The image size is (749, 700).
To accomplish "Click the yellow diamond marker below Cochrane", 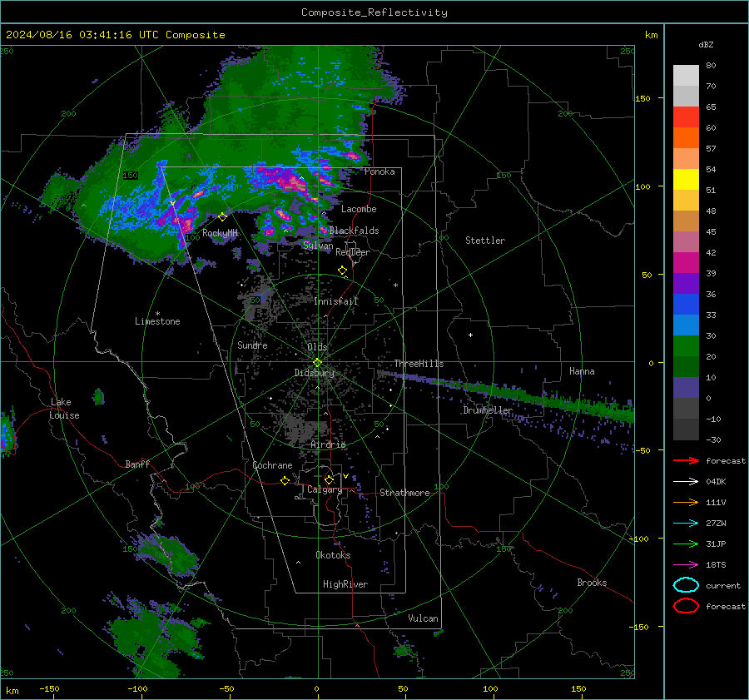I will point(285,481).
